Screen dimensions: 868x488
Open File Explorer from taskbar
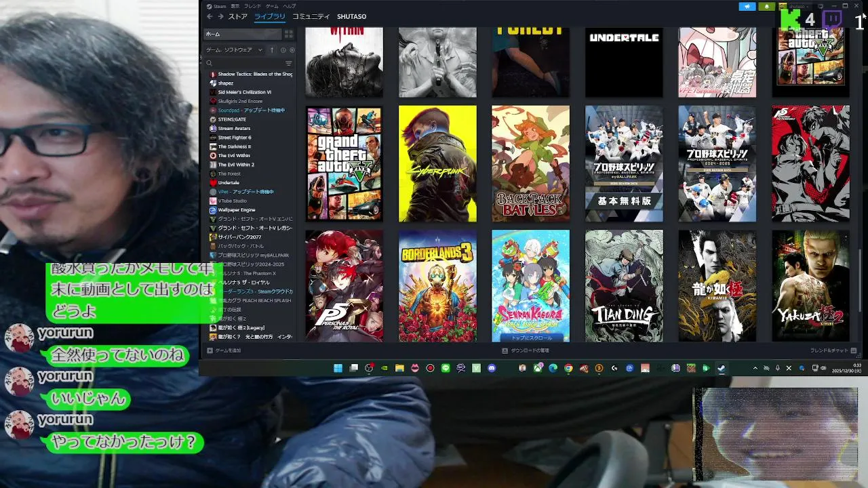[x=399, y=368]
